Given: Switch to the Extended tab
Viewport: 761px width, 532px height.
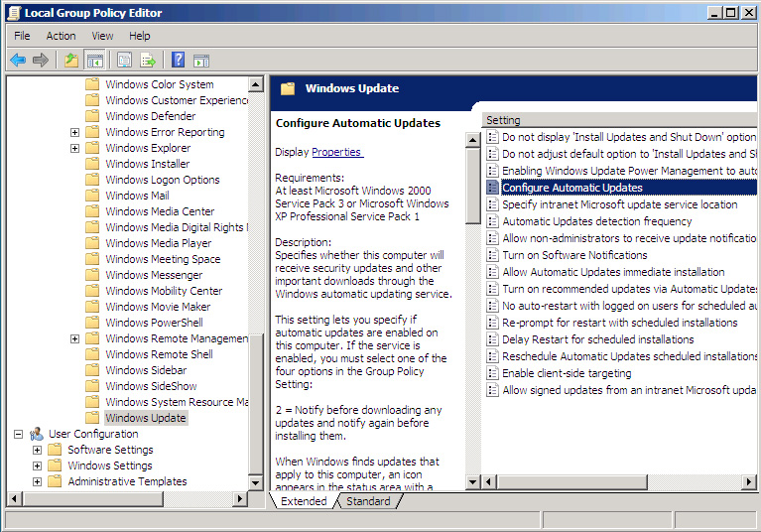Looking at the screenshot, I should pyautogui.click(x=304, y=501).
